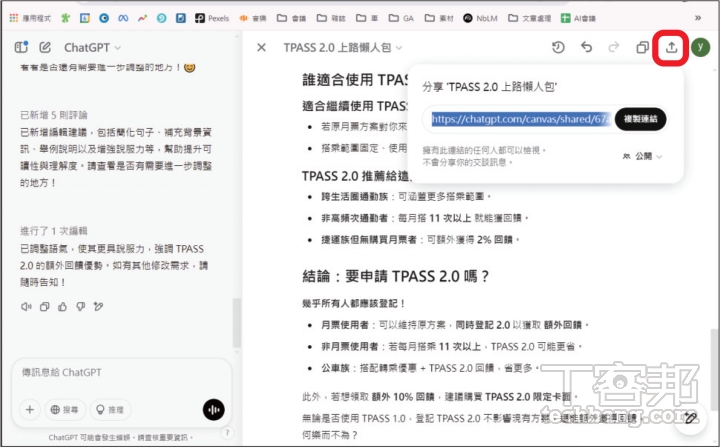720x448 pixels.
Task: Undo the last canvas edit arrow
Action: [586, 47]
